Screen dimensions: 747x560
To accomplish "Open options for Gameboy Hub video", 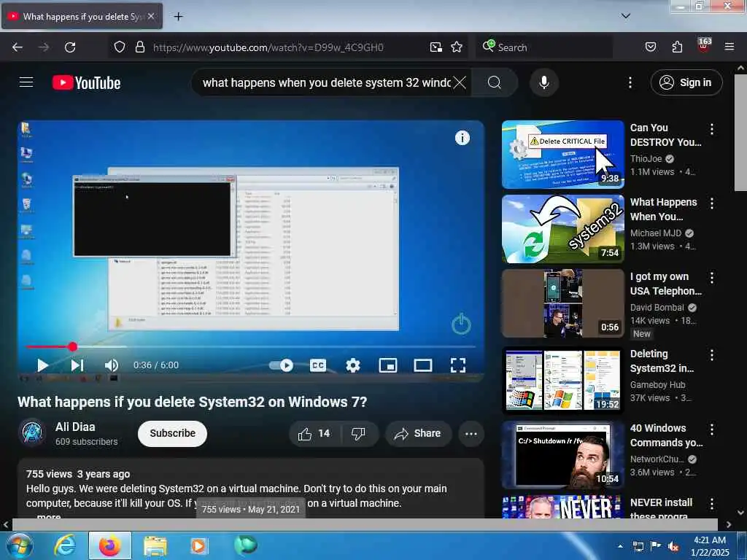I will point(712,355).
